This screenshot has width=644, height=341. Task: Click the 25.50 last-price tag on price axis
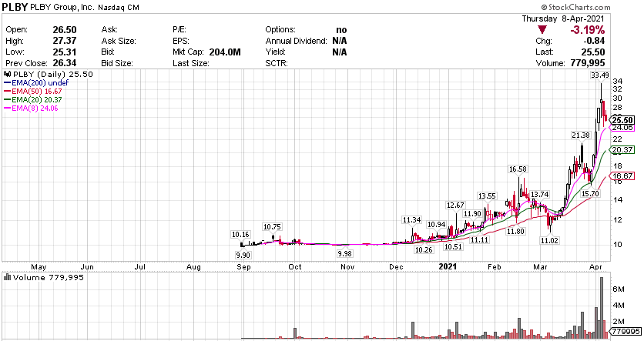(622, 120)
